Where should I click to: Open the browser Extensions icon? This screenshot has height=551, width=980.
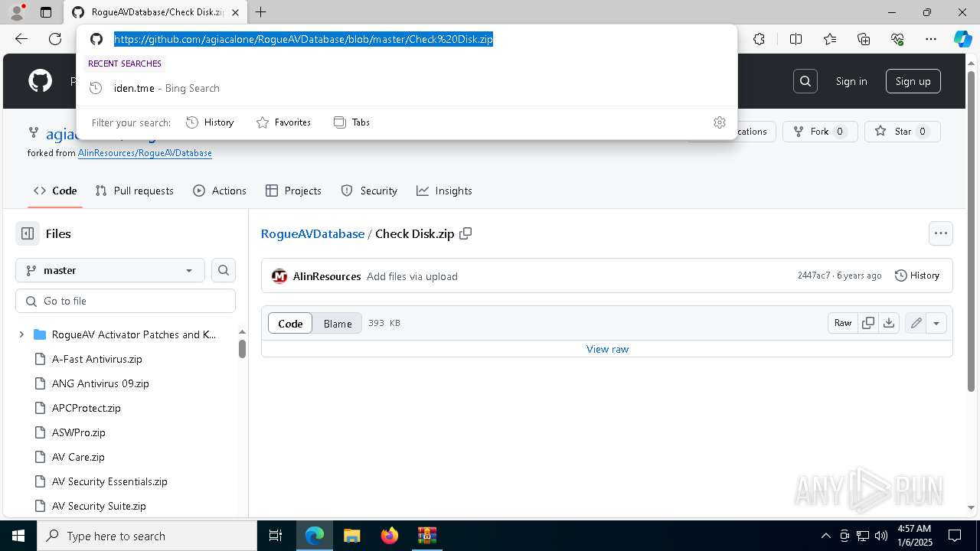pos(759,39)
